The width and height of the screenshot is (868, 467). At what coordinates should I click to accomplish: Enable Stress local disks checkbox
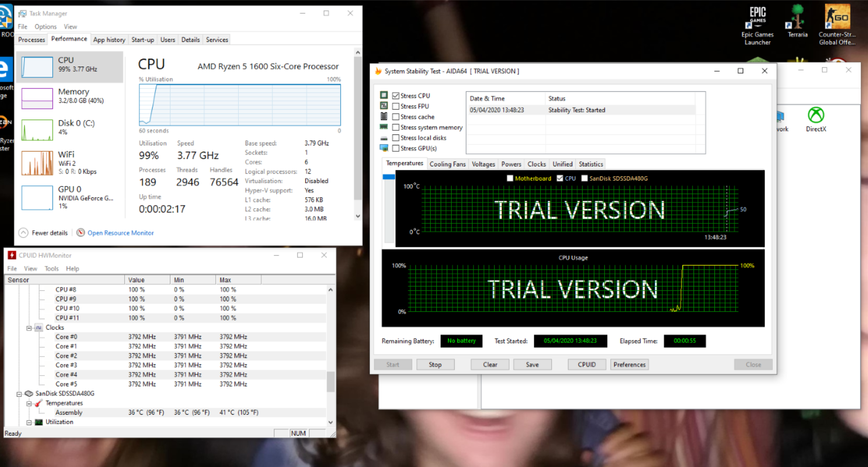(396, 138)
